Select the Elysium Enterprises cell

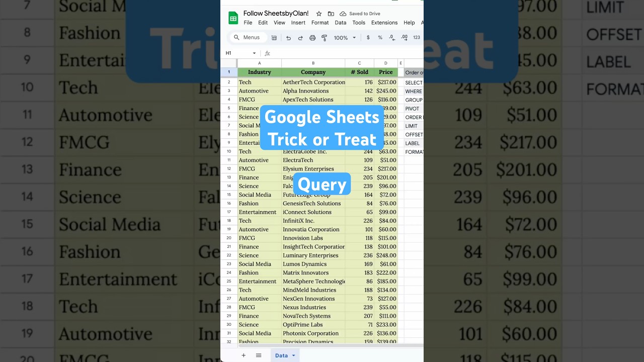313,169
